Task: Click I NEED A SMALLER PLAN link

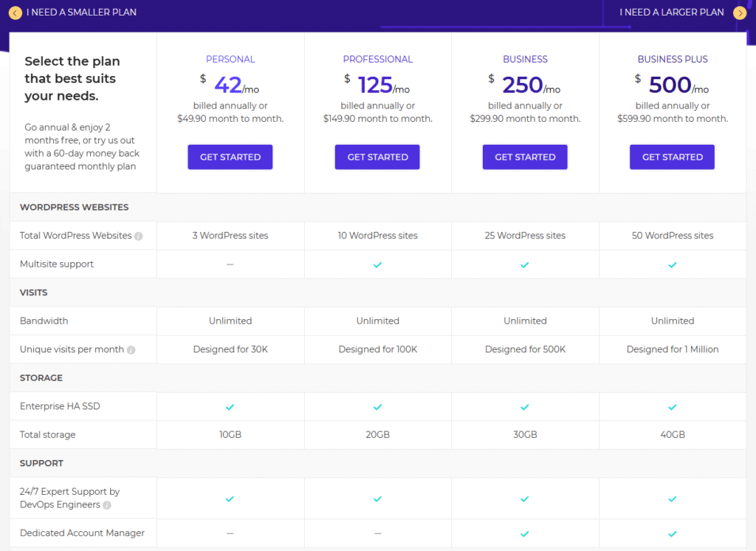Action: pyautogui.click(x=81, y=12)
